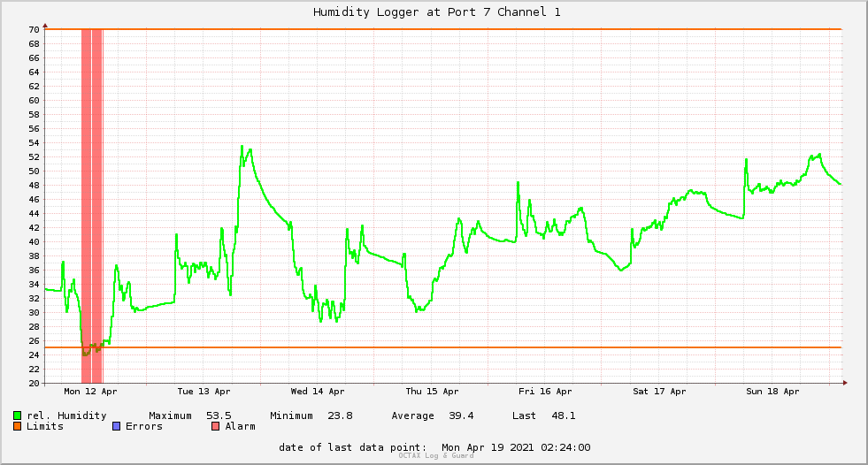Image resolution: width=868 pixels, height=465 pixels.
Task: Click the humidity spike at start of Fri 16 Apr
Action: pos(518,182)
